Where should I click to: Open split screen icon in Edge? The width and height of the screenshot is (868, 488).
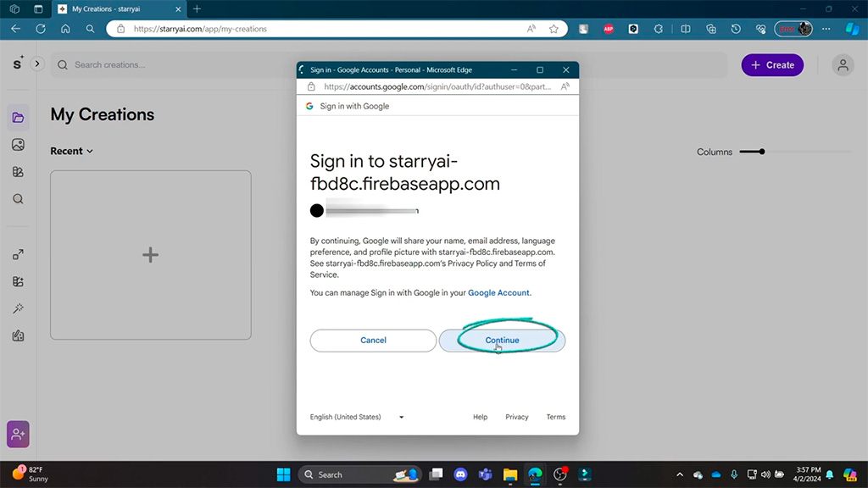(685, 29)
